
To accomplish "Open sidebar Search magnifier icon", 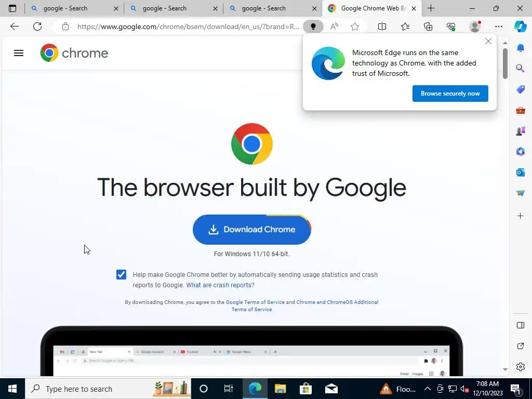I will tap(521, 69).
